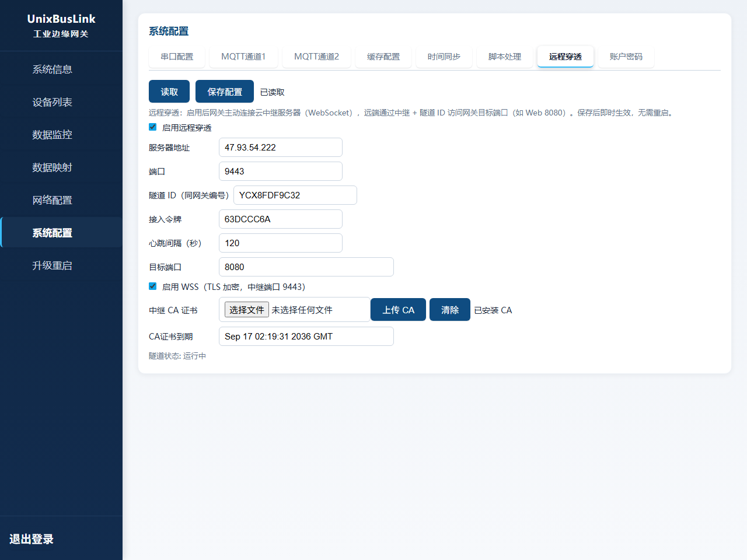Viewport: 747px width, 560px height.
Task: Switch to the 串口配置 tab
Action: click(177, 57)
